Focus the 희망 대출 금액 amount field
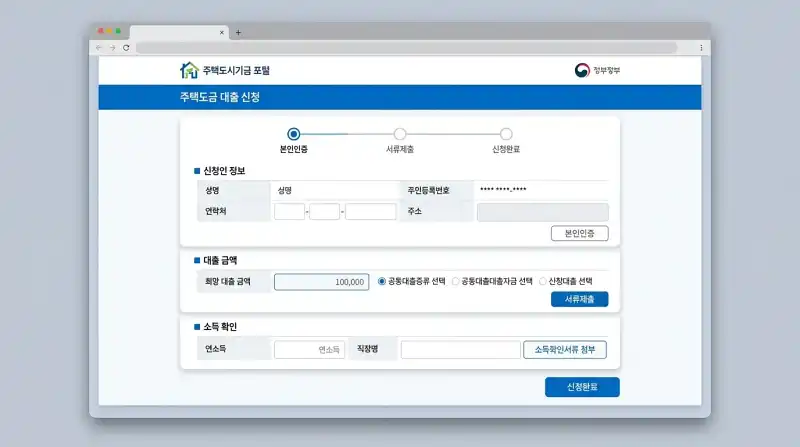The image size is (800, 447). point(321,282)
